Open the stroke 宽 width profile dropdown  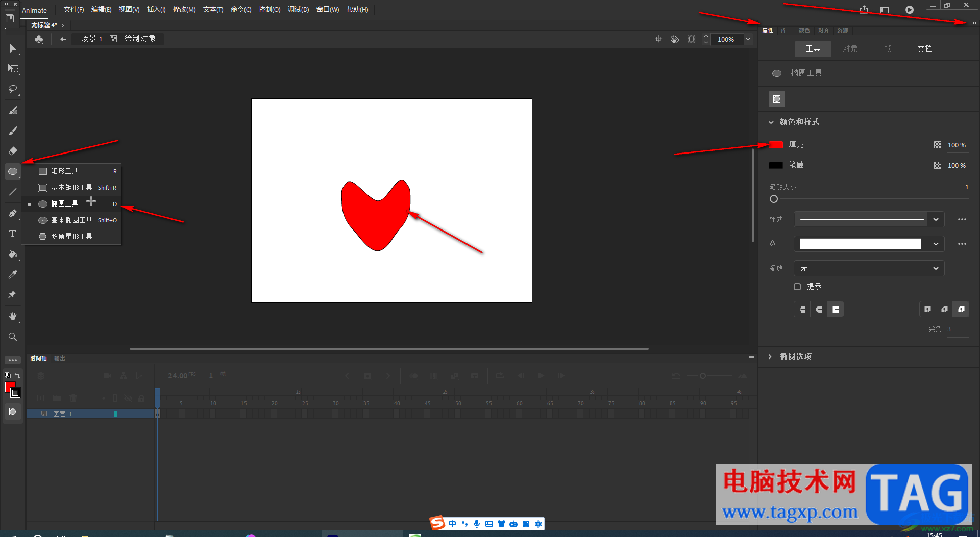[869, 244]
